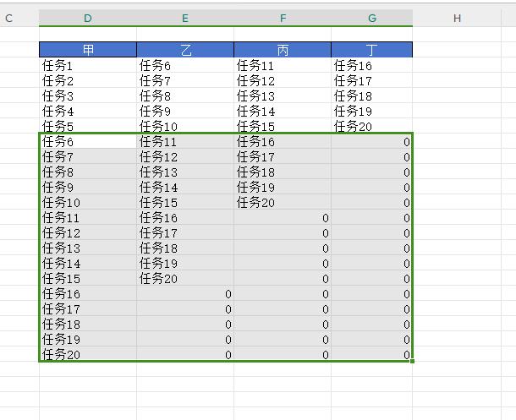Select column G header
516x420 pixels.
coord(372,18)
